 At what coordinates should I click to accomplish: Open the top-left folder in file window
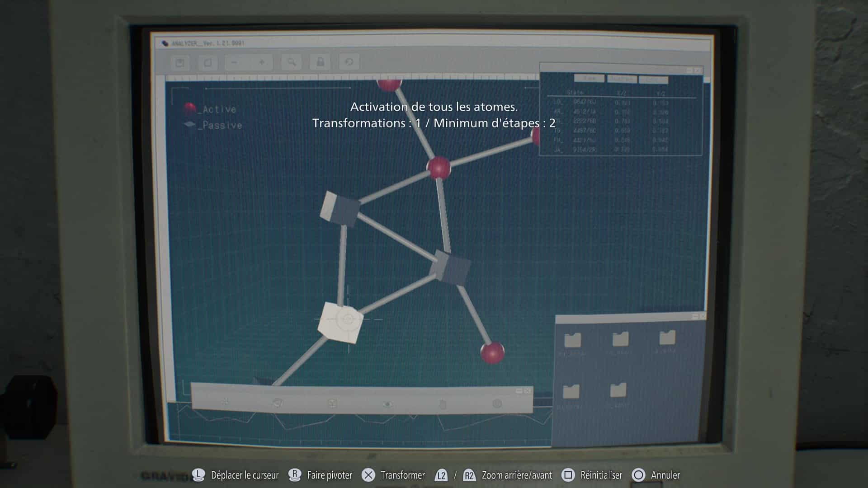tap(573, 340)
